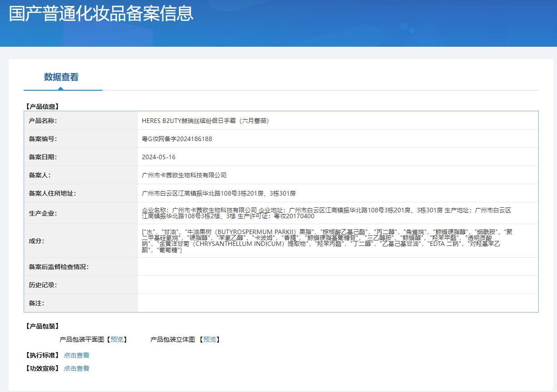Open 预览 link for 产品包装立体图

point(209,339)
